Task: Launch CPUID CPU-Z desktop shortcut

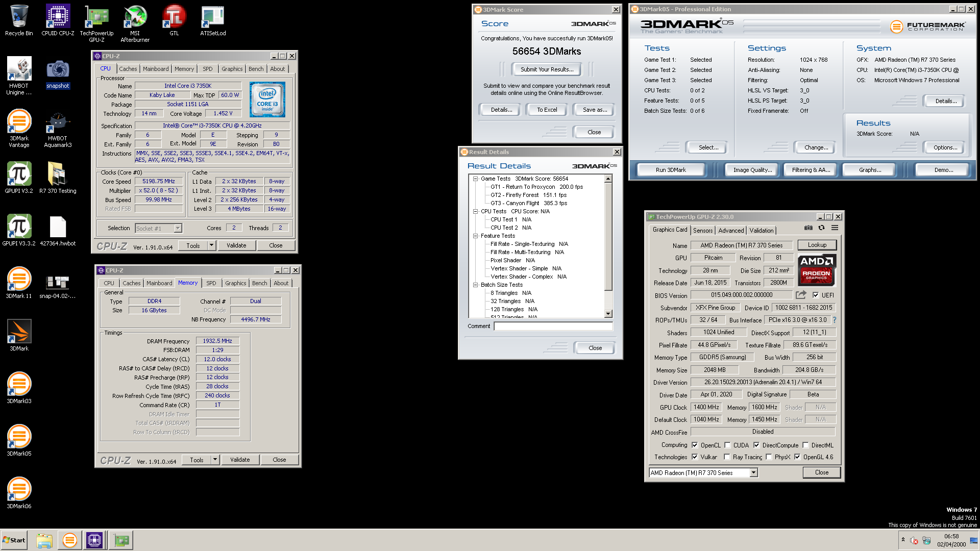Action: 58,20
